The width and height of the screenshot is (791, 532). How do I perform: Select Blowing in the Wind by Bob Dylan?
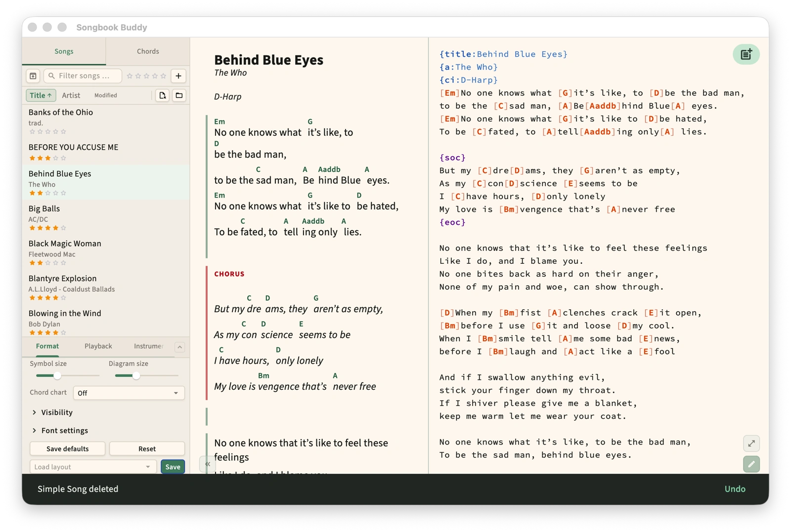coord(106,322)
